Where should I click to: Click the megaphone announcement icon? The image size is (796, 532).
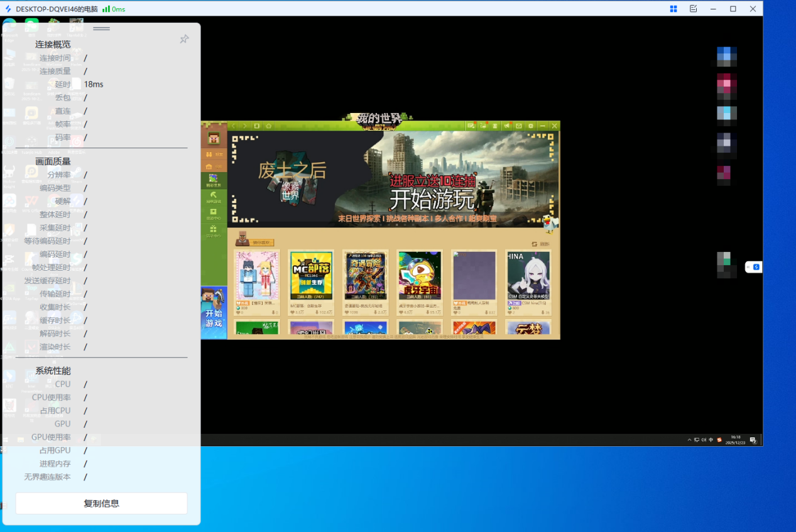tap(506, 126)
